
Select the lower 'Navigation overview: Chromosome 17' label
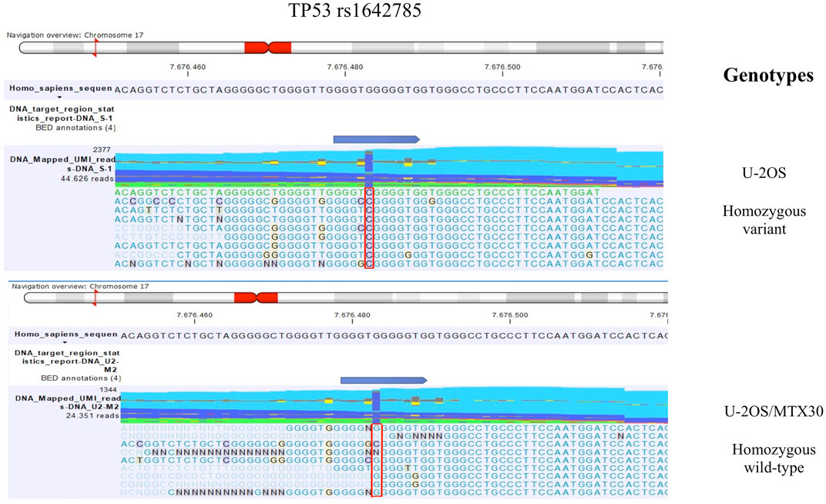click(x=80, y=286)
